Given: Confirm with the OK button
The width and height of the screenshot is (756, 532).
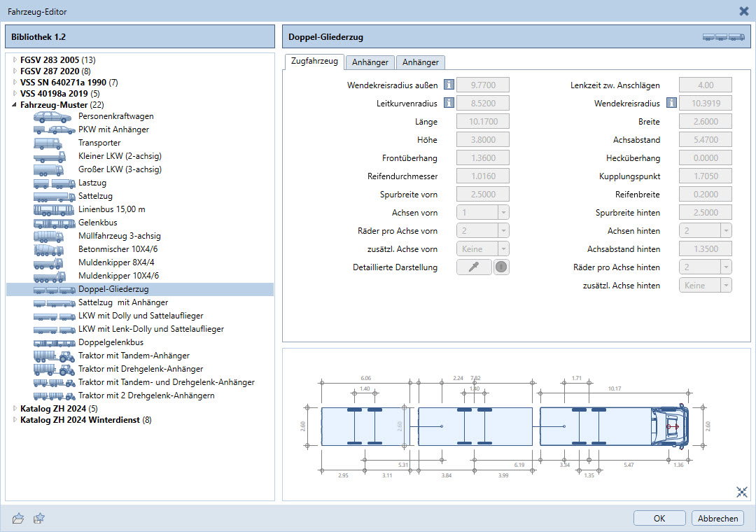Looking at the screenshot, I should (659, 518).
